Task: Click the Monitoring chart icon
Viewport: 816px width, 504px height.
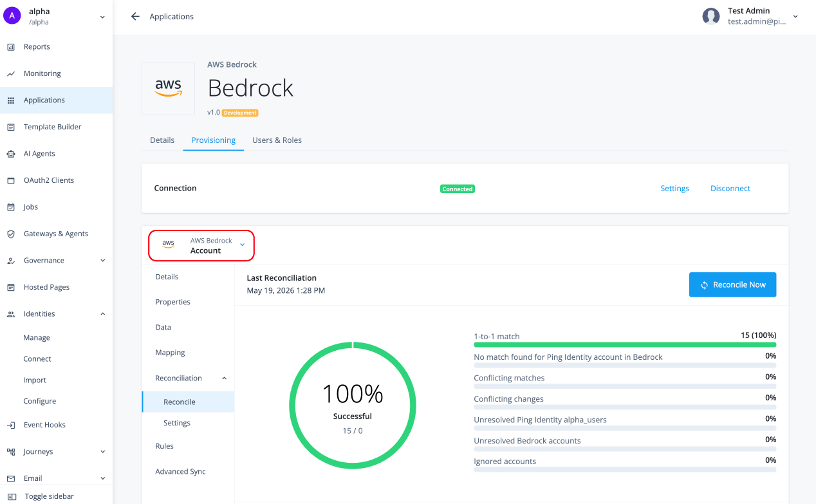Action: 11,74
